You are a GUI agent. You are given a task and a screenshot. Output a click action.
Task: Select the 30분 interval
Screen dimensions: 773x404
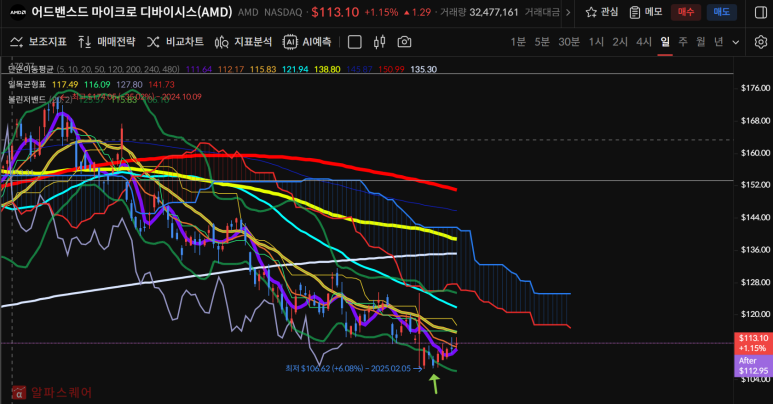(569, 42)
